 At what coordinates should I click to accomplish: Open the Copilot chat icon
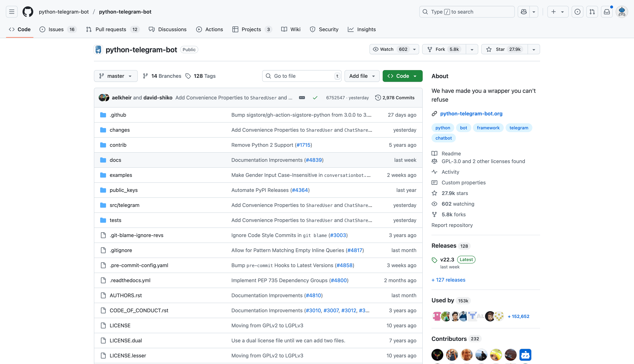pos(524,12)
